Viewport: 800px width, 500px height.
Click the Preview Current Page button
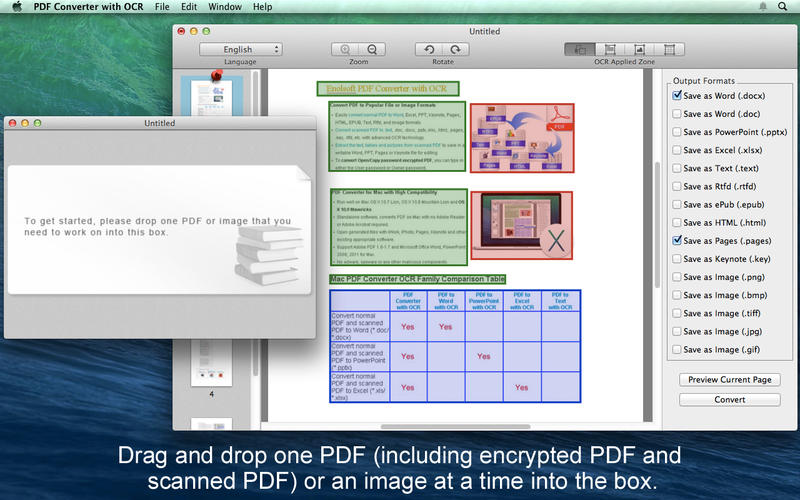coord(730,380)
